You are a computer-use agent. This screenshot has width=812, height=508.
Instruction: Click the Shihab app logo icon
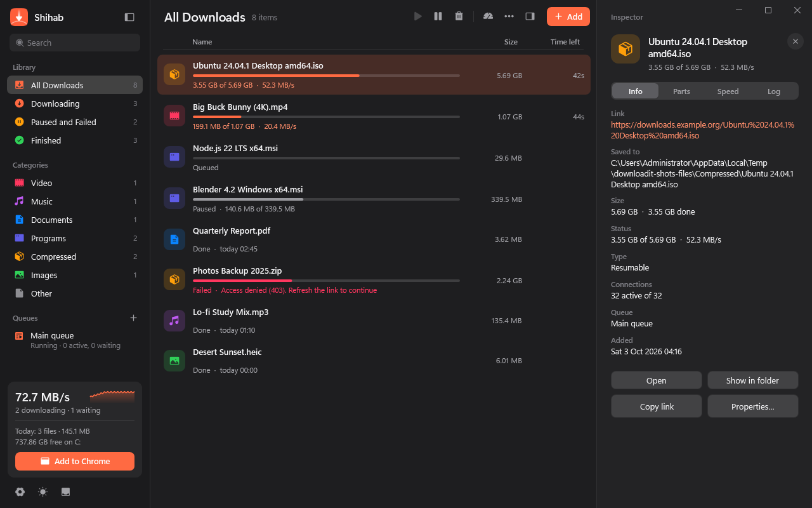point(19,17)
